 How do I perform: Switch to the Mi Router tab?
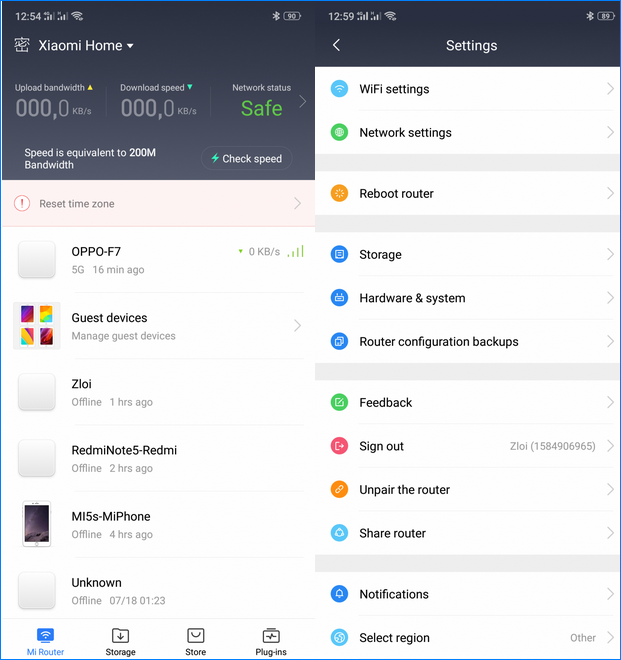pyautogui.click(x=45, y=642)
